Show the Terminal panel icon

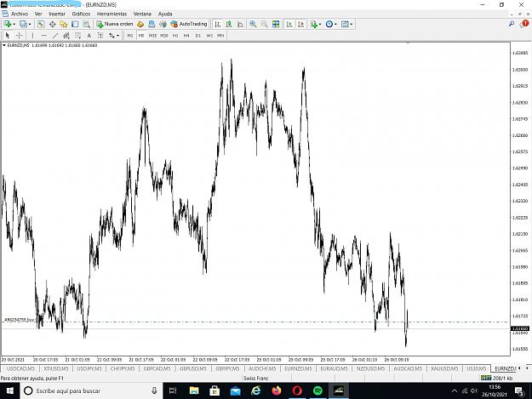pos(75,24)
